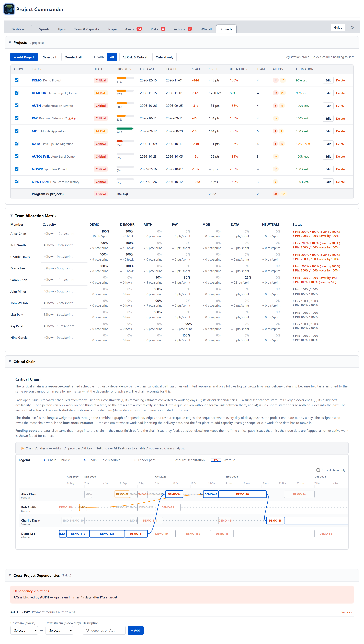
Task: Click the Critical health badge for DEMO
Action: point(100,80)
